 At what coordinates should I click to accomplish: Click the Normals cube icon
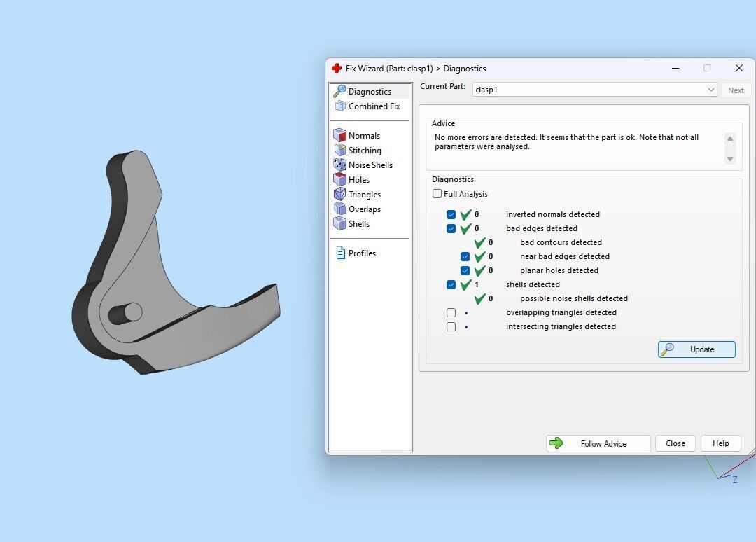tap(340, 135)
